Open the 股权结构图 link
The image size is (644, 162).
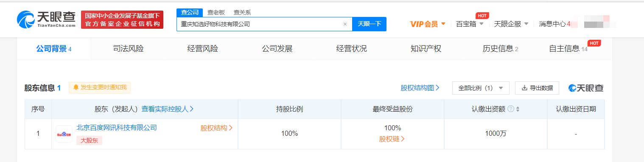click(x=420, y=88)
